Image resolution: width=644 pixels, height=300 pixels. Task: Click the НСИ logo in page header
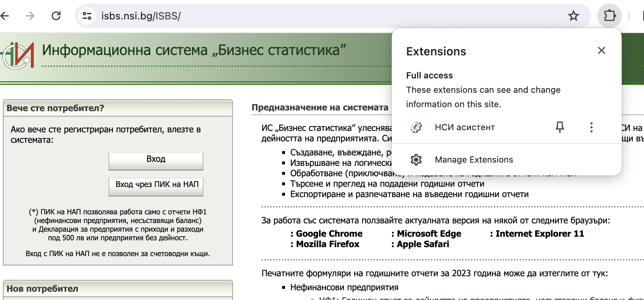[18, 56]
